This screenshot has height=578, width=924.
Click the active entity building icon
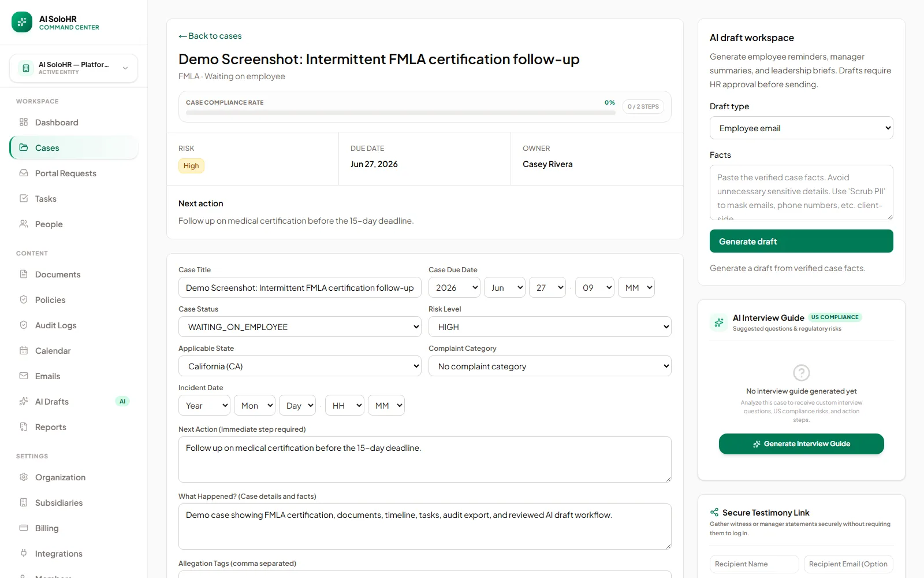click(x=26, y=68)
